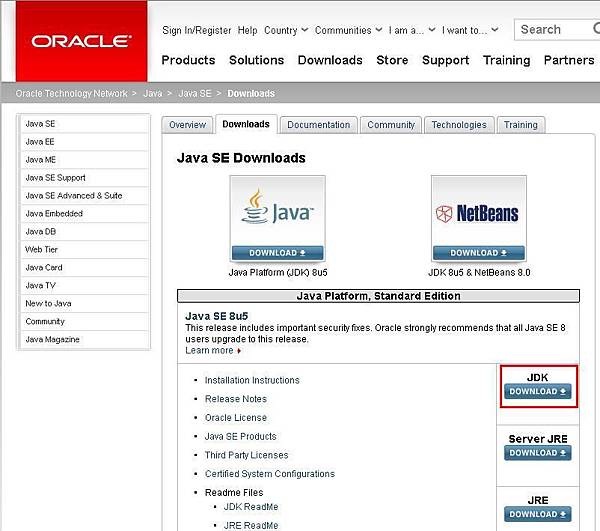Open the Installation Instructions link
The height and width of the screenshot is (531, 600).
(x=252, y=380)
